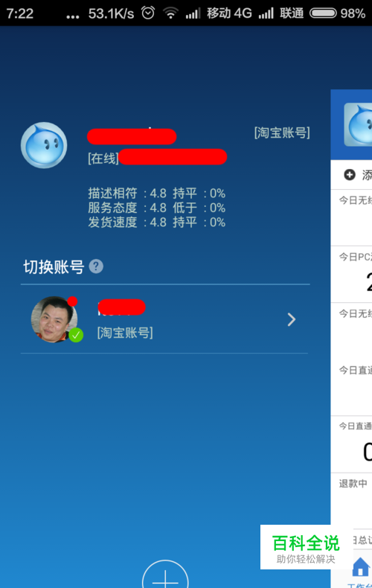Image resolution: width=372 pixels, height=588 pixels.
Task: Tap the [淘宝账号] label at top right
Action: click(x=282, y=132)
